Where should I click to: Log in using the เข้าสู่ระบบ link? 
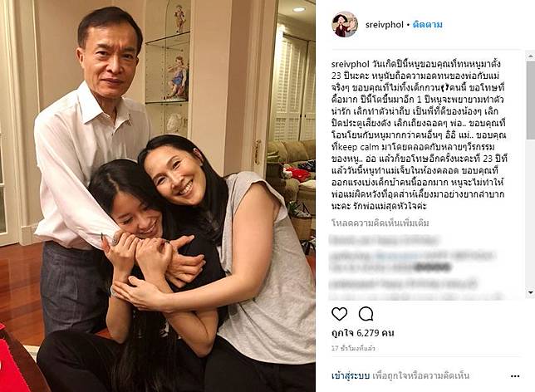tap(351, 375)
